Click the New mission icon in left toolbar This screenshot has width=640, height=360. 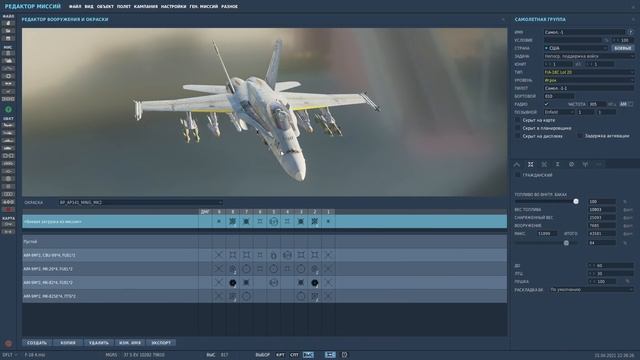pyautogui.click(x=8, y=23)
